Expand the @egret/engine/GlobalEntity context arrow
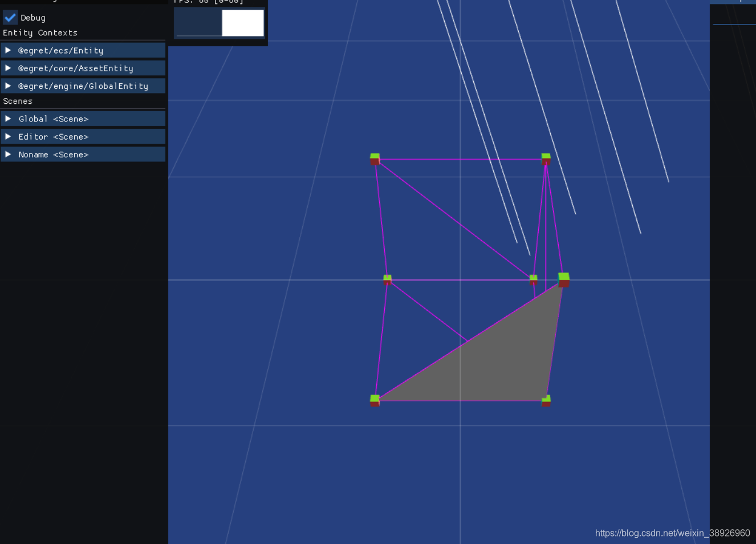This screenshot has width=756, height=544. tap(8, 86)
